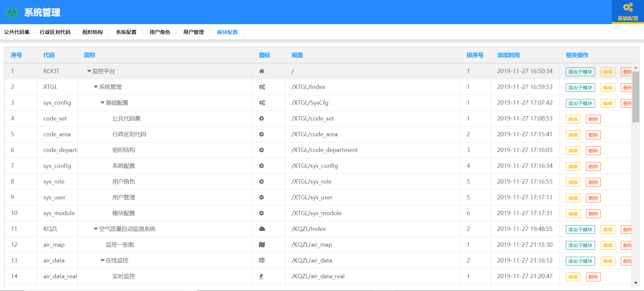Click the table icon in air_data row
The width and height of the screenshot is (644, 291).
pyautogui.click(x=262, y=260)
